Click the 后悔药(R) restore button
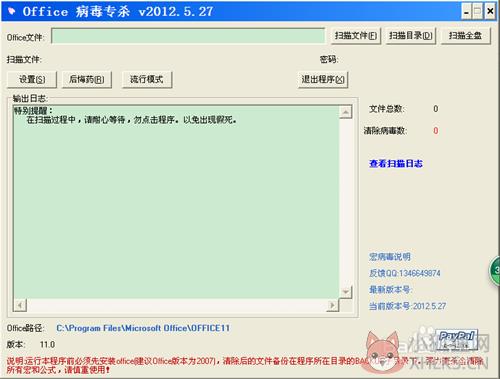Viewport: 500px width, 379px height. pyautogui.click(x=87, y=79)
